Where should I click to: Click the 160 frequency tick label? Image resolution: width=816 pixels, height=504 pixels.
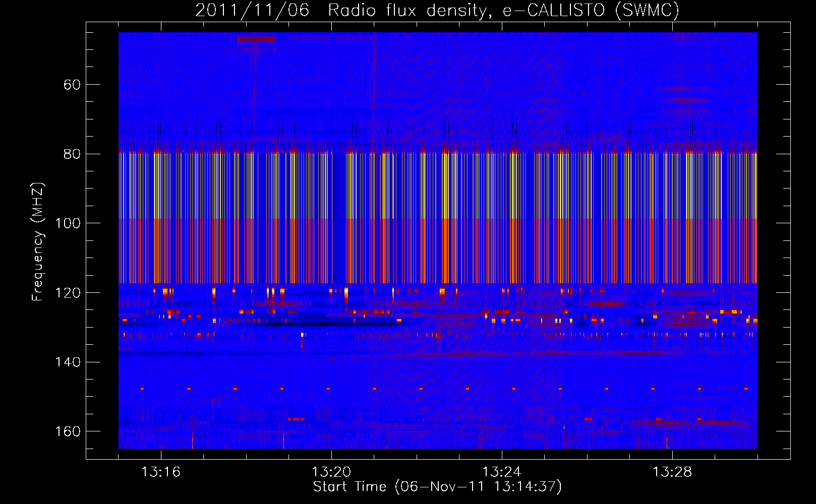[68, 431]
